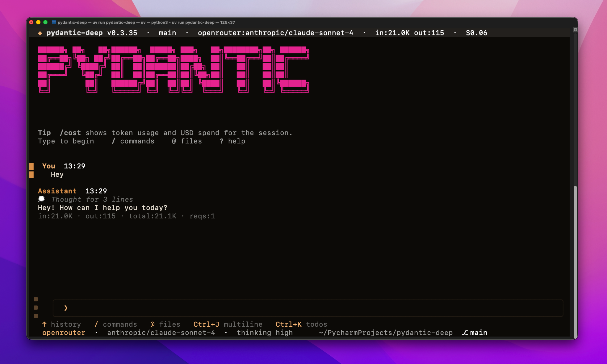Expand the 'Thought for 3 lines' section
The height and width of the screenshot is (364, 607).
(x=92, y=199)
